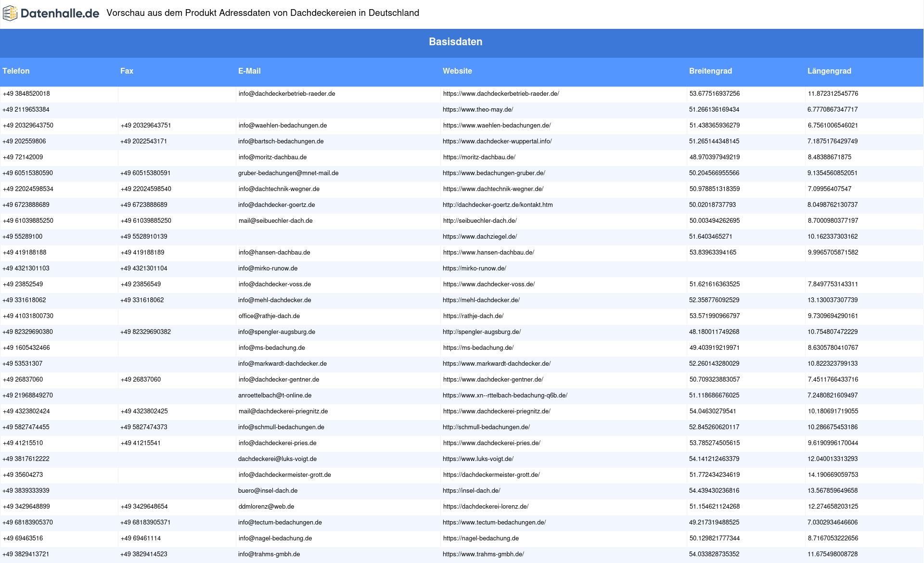Select phone number +49 72142009
Image resolution: width=924 pixels, height=563 pixels.
(23, 157)
